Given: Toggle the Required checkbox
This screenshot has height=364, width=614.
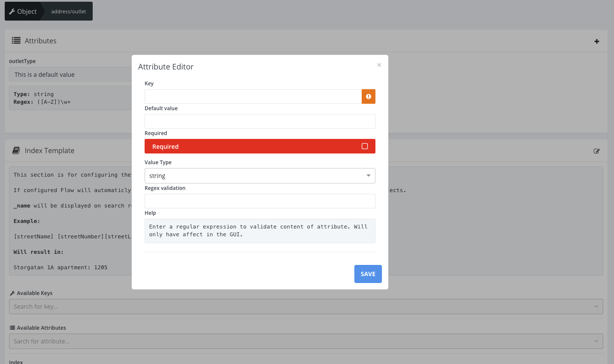Looking at the screenshot, I should coord(365,146).
